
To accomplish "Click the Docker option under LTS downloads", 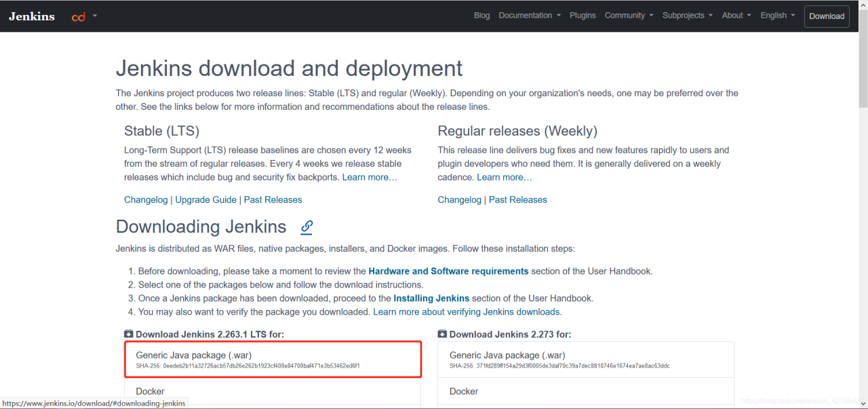I will tap(273, 392).
